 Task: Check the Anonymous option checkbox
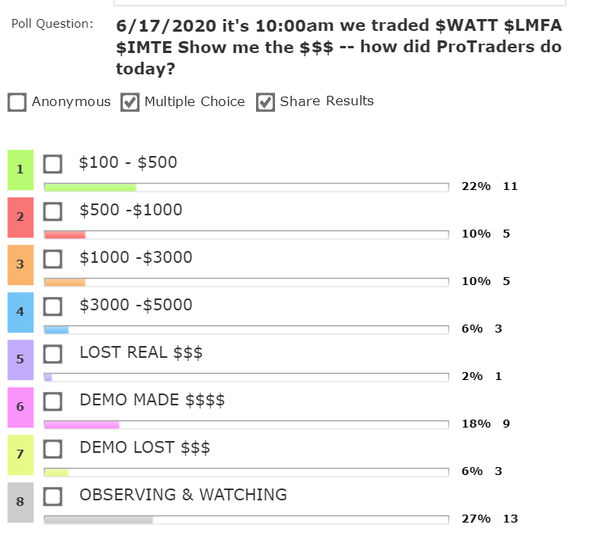[x=17, y=102]
